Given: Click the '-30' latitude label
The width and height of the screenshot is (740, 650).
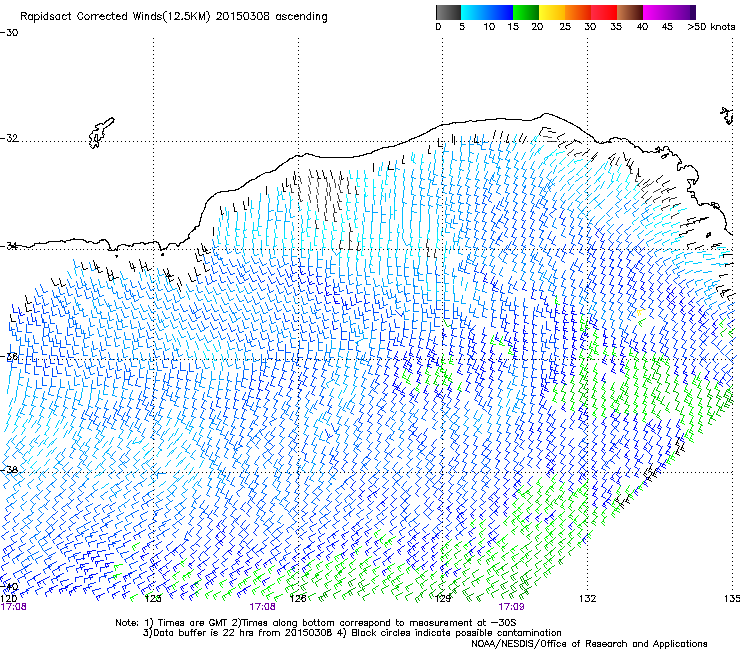Looking at the screenshot, I should click(9, 33).
